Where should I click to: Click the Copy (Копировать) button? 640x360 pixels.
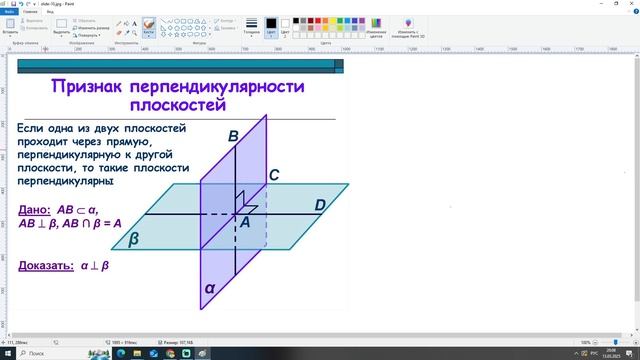(x=34, y=28)
